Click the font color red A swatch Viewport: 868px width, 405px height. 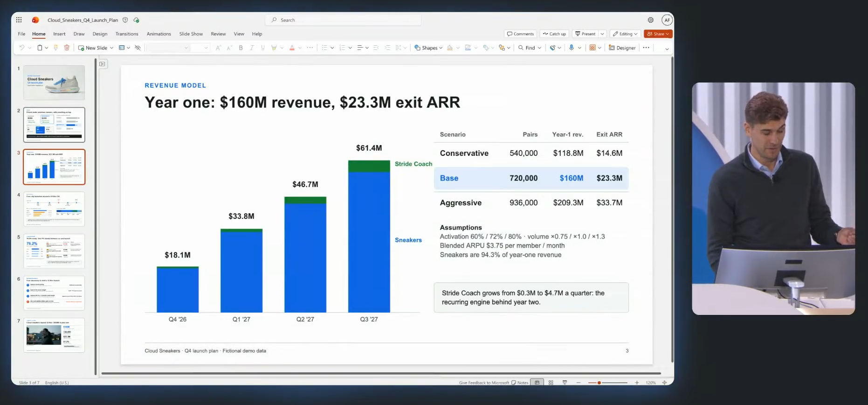292,48
